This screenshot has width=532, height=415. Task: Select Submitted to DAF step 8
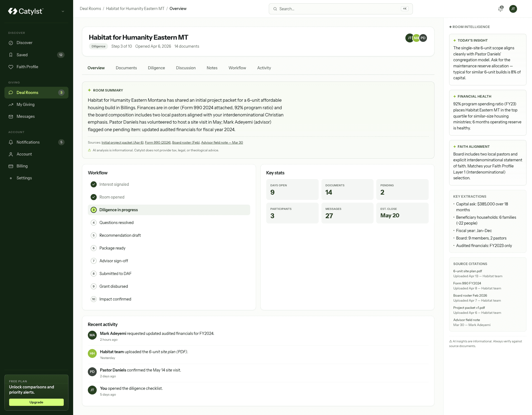169,274
